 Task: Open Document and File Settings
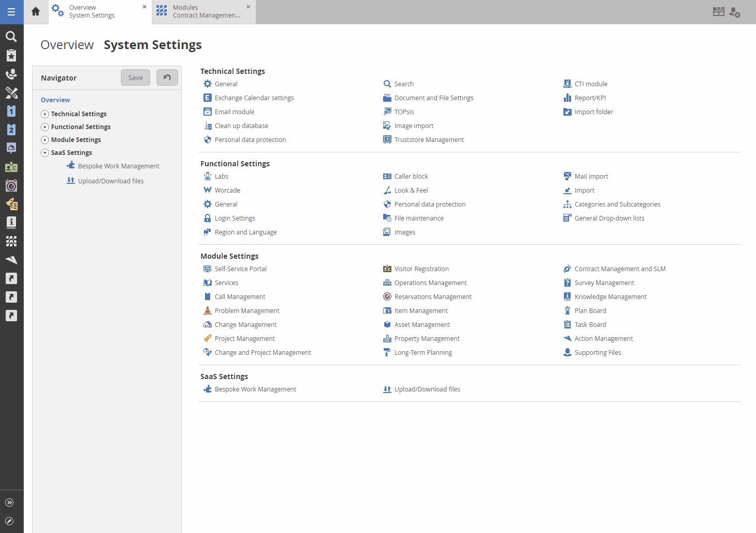428,98
